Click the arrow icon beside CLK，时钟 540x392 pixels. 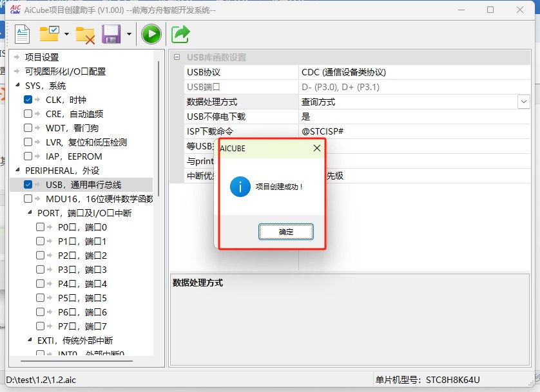(37, 100)
